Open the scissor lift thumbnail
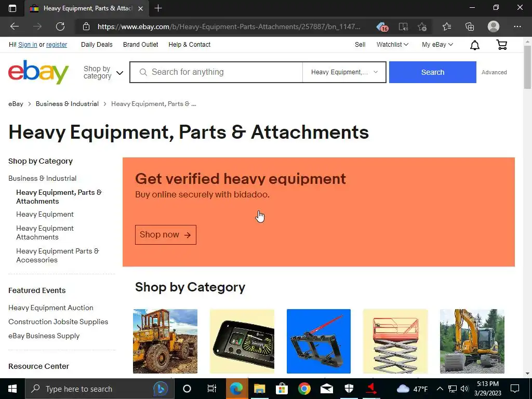 (395, 341)
